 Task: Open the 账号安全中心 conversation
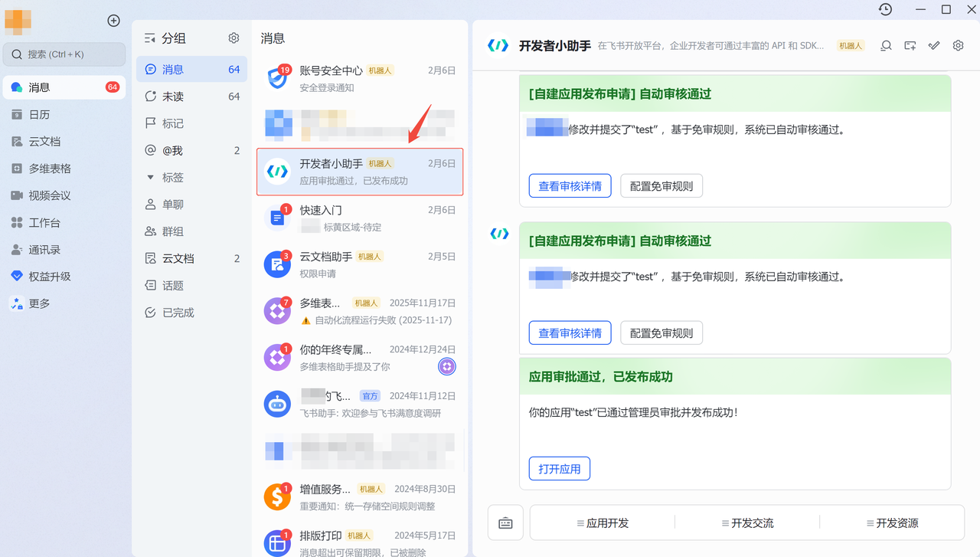click(360, 77)
